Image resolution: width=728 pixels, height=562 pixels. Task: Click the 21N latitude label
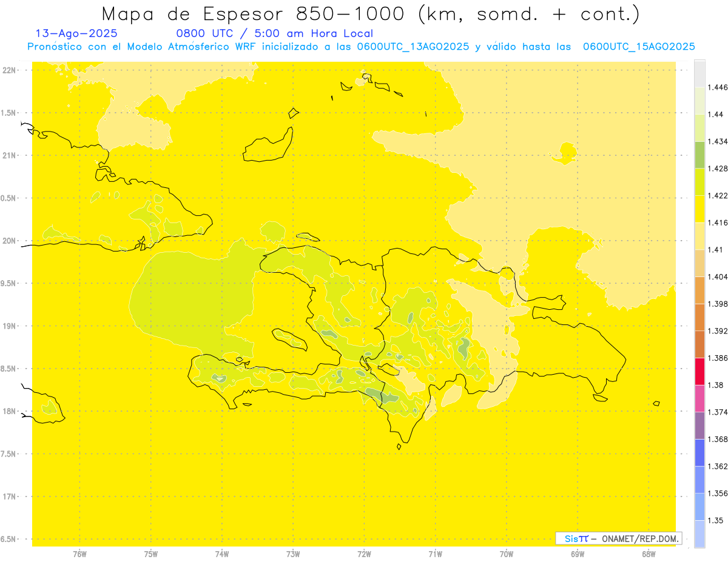pos(9,155)
